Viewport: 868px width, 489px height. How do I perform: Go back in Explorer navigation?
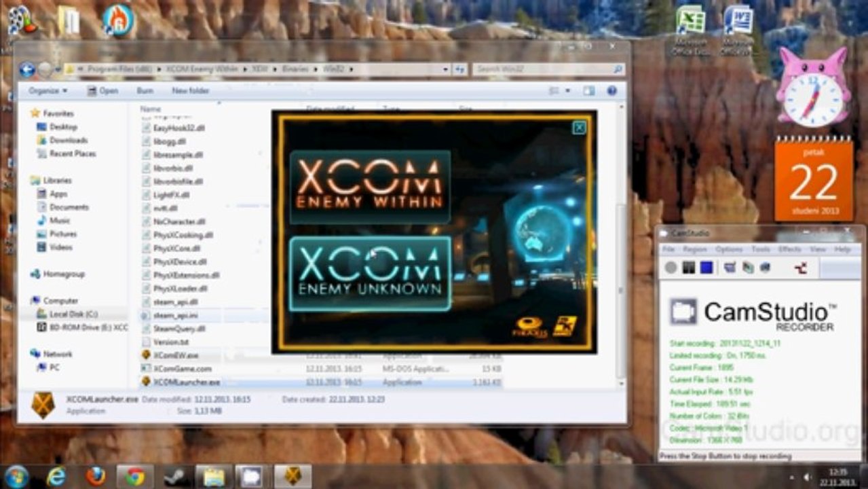point(27,69)
